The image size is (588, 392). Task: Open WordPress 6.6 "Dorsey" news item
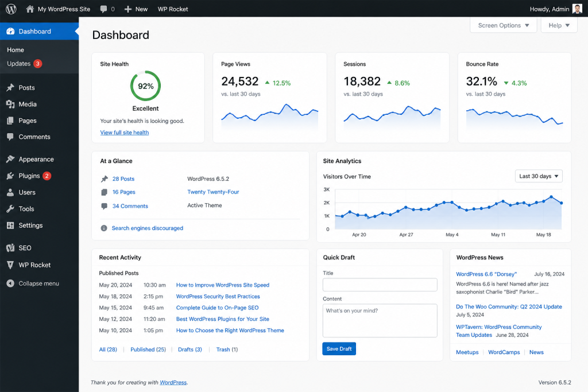coord(486,274)
